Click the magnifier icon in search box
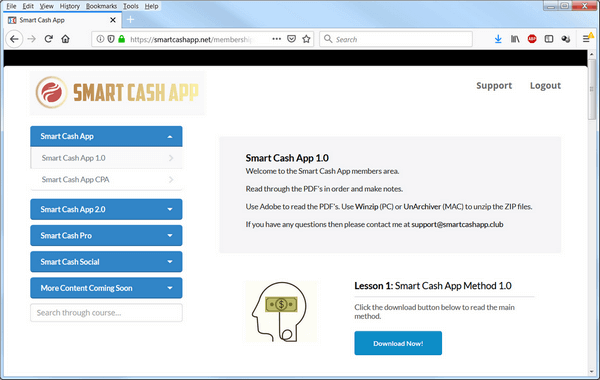 [328, 39]
